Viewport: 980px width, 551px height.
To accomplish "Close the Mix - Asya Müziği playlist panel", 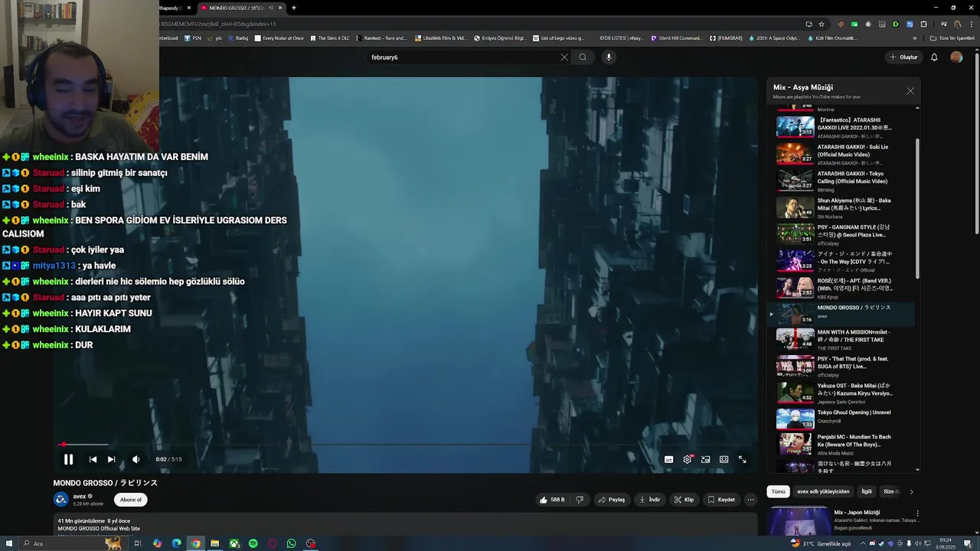I will point(910,91).
